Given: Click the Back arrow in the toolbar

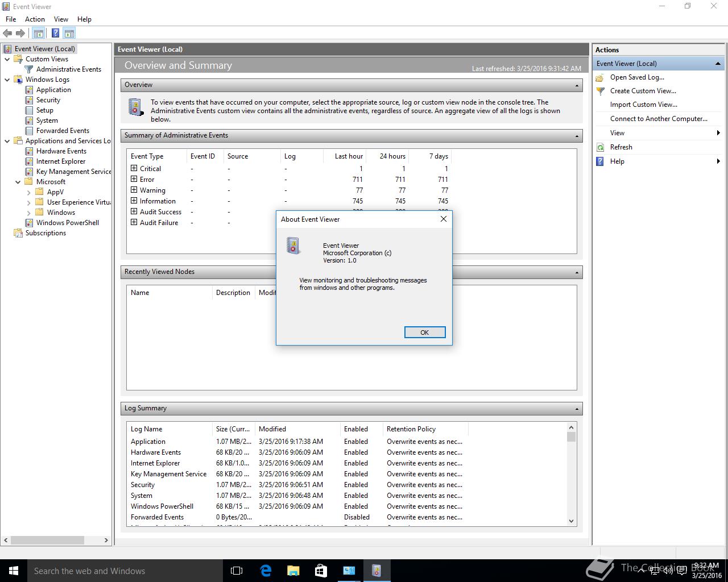Looking at the screenshot, I should pyautogui.click(x=7, y=34).
